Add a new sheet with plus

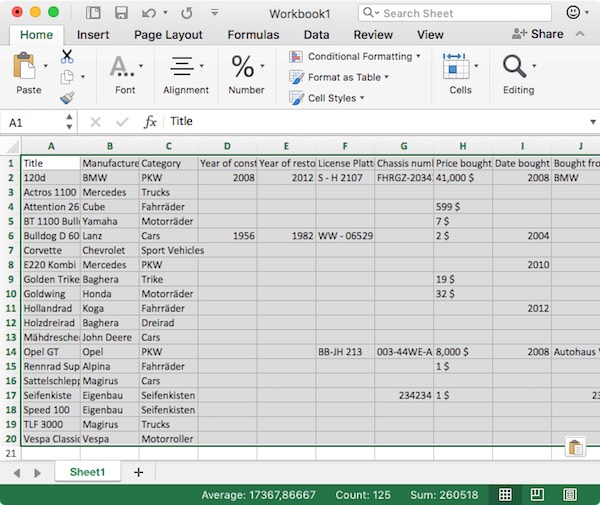click(139, 472)
